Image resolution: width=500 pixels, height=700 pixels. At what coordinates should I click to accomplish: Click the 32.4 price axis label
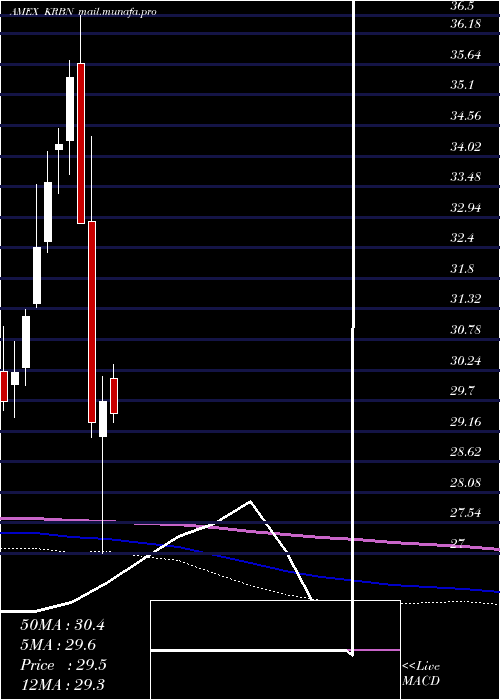pyautogui.click(x=462, y=238)
